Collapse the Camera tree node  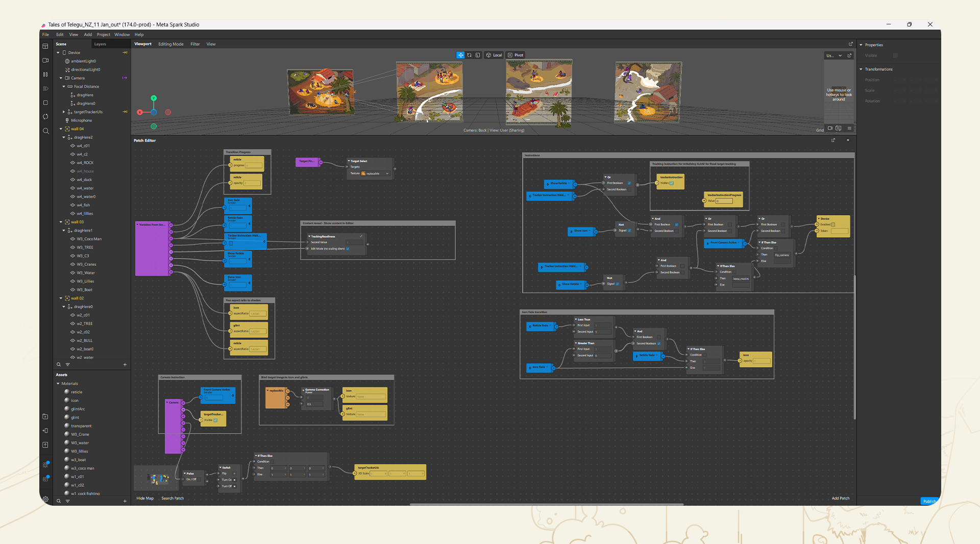[x=61, y=78]
